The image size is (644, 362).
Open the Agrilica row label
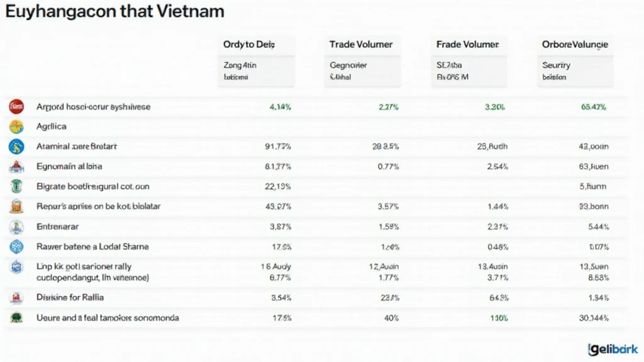(x=52, y=126)
